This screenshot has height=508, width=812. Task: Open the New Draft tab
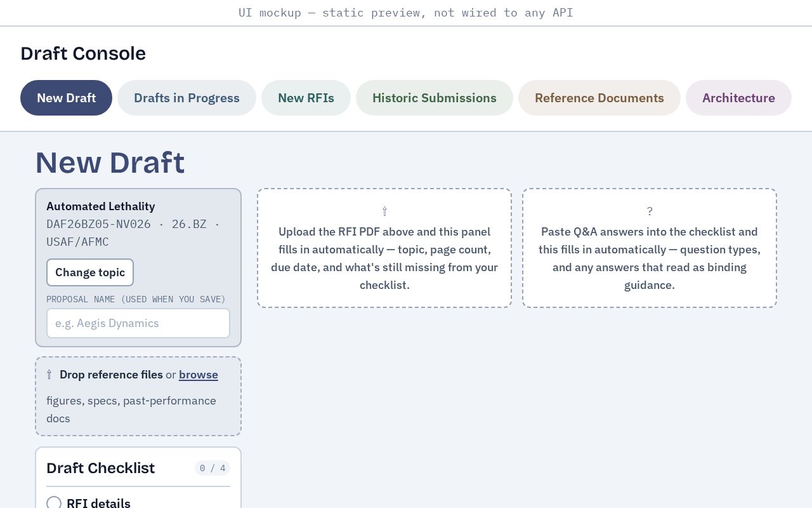tap(66, 98)
